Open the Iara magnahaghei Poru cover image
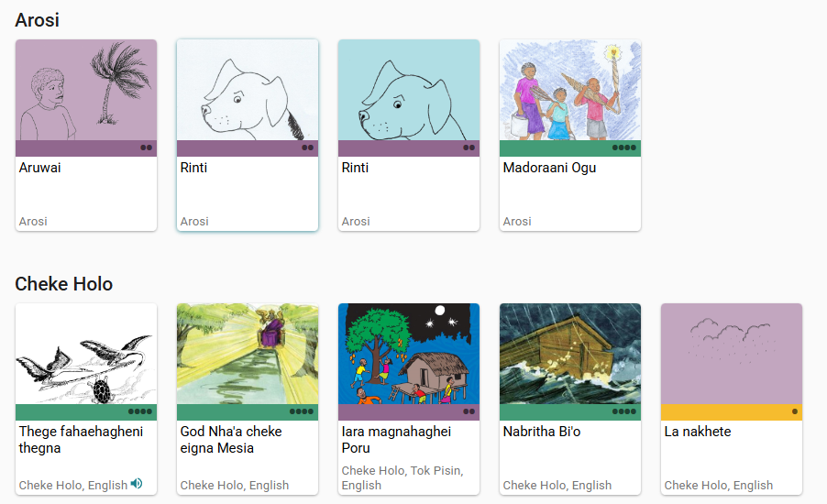Screen dimensions: 827x504 click(x=409, y=354)
